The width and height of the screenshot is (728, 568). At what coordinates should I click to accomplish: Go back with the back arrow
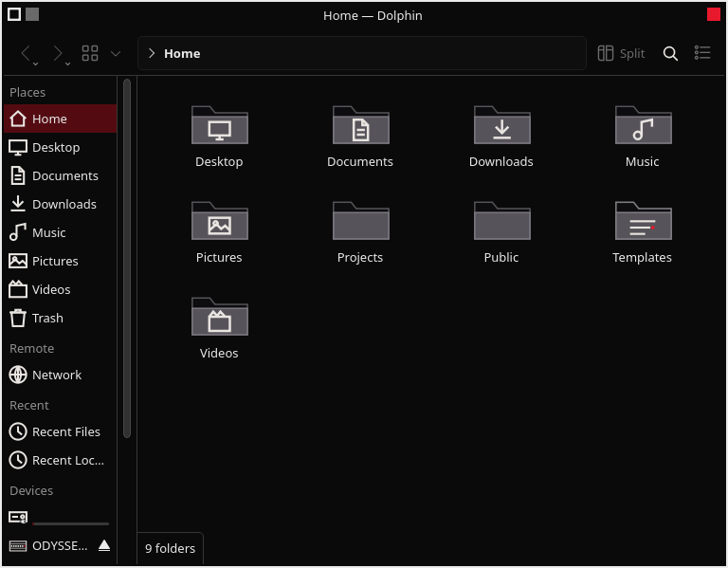tap(26, 53)
